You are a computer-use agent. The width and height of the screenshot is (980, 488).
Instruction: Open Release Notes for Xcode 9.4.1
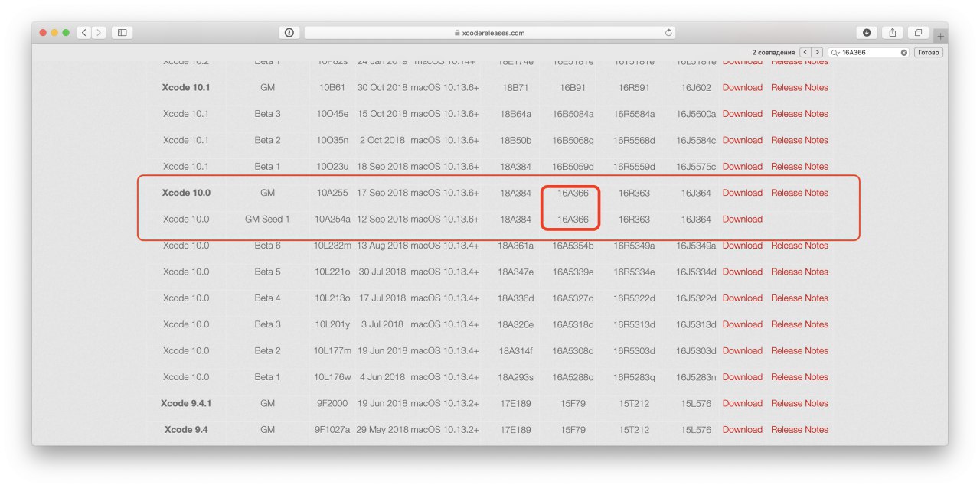pyautogui.click(x=799, y=403)
